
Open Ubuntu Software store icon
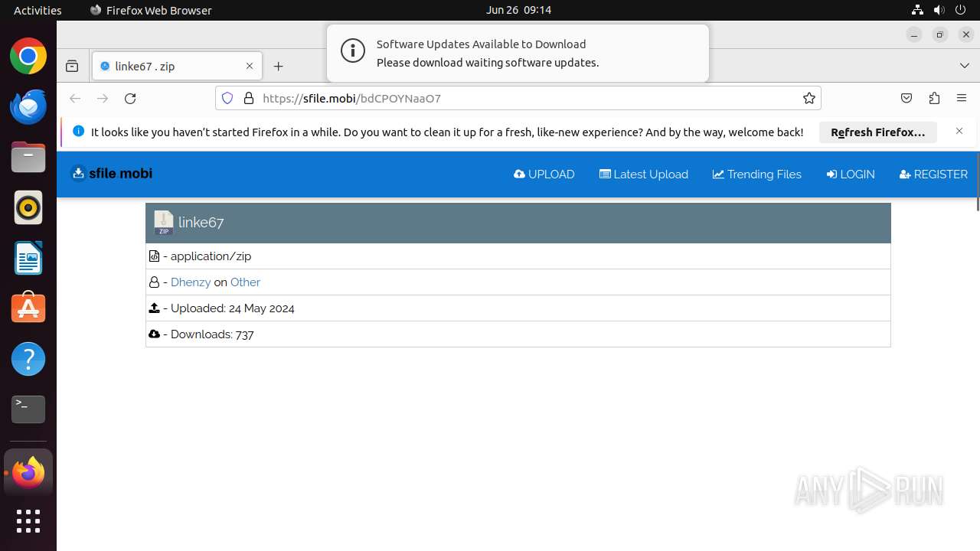(x=28, y=308)
